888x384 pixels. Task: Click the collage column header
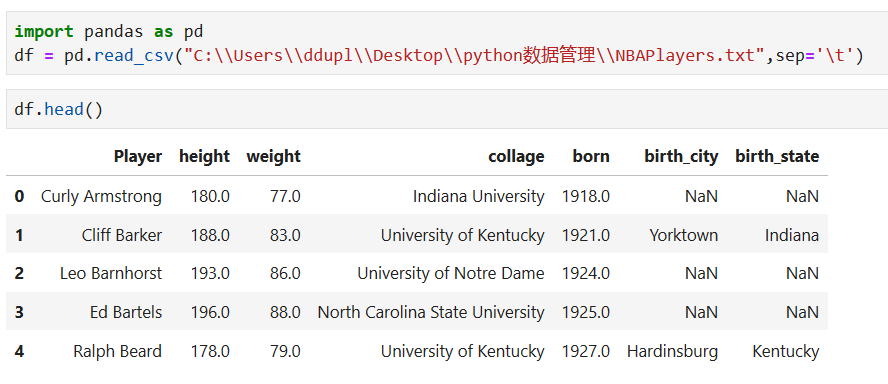(516, 156)
